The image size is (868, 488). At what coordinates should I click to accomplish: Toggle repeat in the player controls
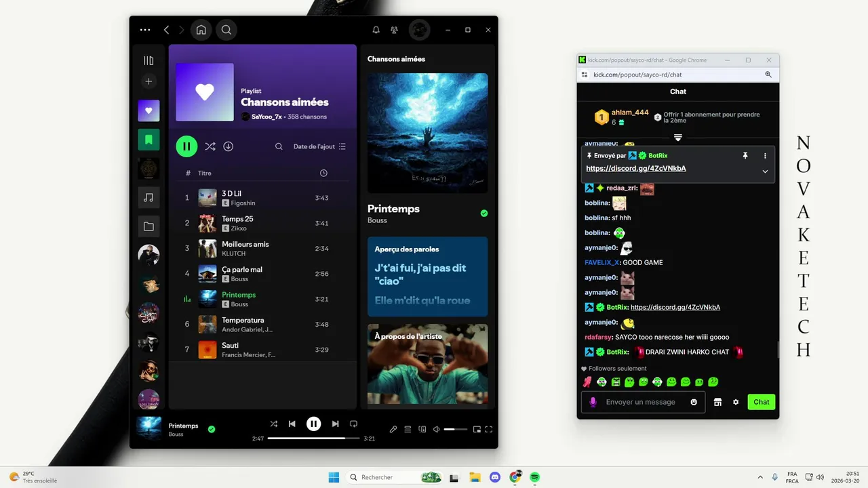pyautogui.click(x=353, y=424)
